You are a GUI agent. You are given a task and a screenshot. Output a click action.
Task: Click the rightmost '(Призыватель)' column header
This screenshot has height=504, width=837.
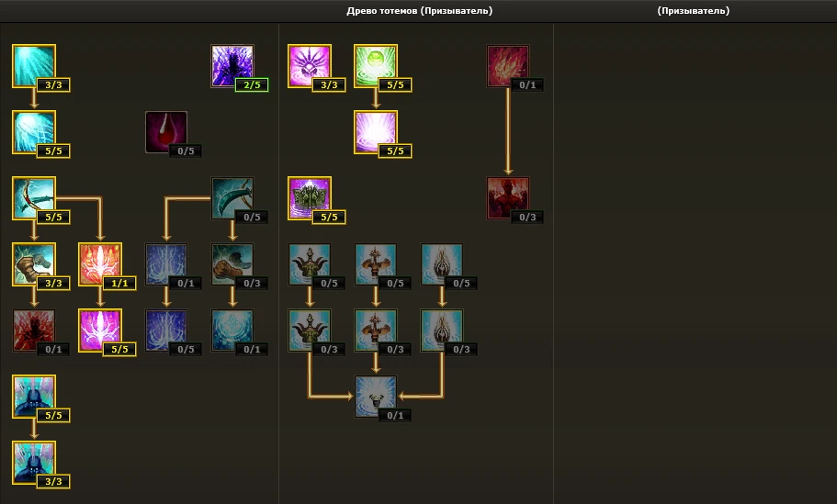tap(694, 11)
